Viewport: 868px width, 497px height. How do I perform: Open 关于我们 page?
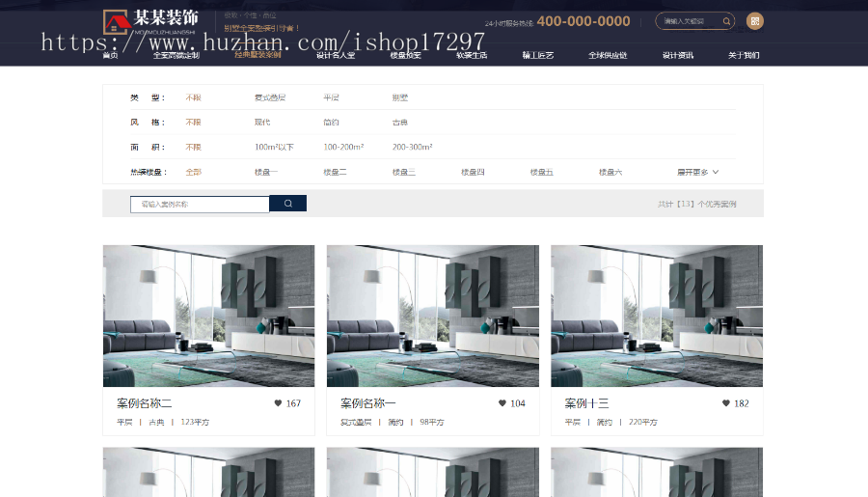click(744, 55)
